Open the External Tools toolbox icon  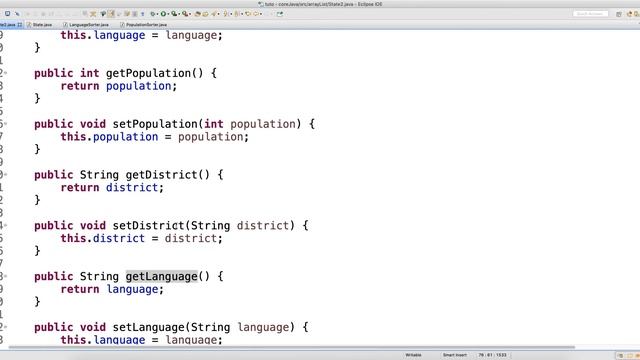pyautogui.click(x=185, y=14)
